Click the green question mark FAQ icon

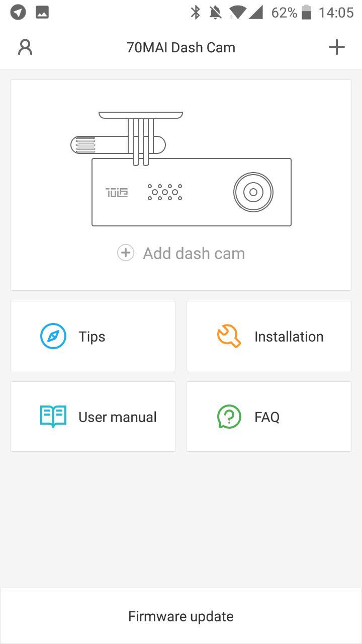229,417
